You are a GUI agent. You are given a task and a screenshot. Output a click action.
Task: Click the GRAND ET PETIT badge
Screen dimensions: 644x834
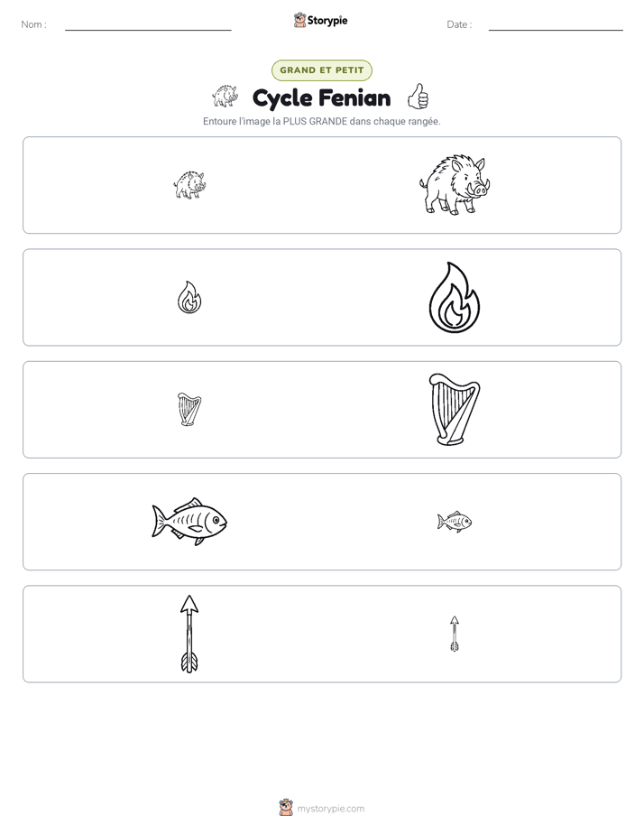click(322, 70)
